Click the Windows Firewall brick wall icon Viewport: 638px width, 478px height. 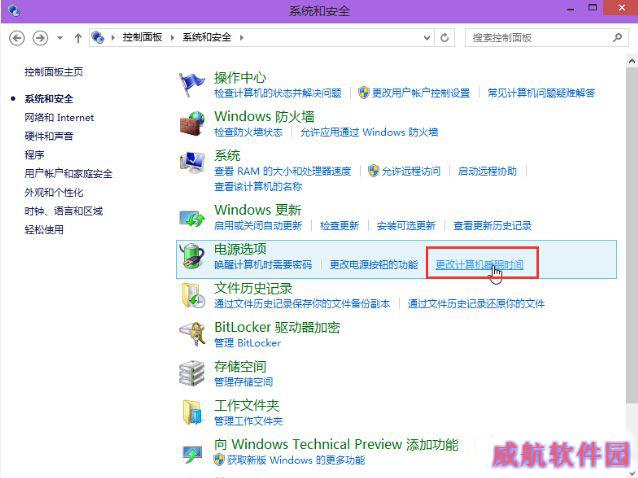pyautogui.click(x=192, y=123)
